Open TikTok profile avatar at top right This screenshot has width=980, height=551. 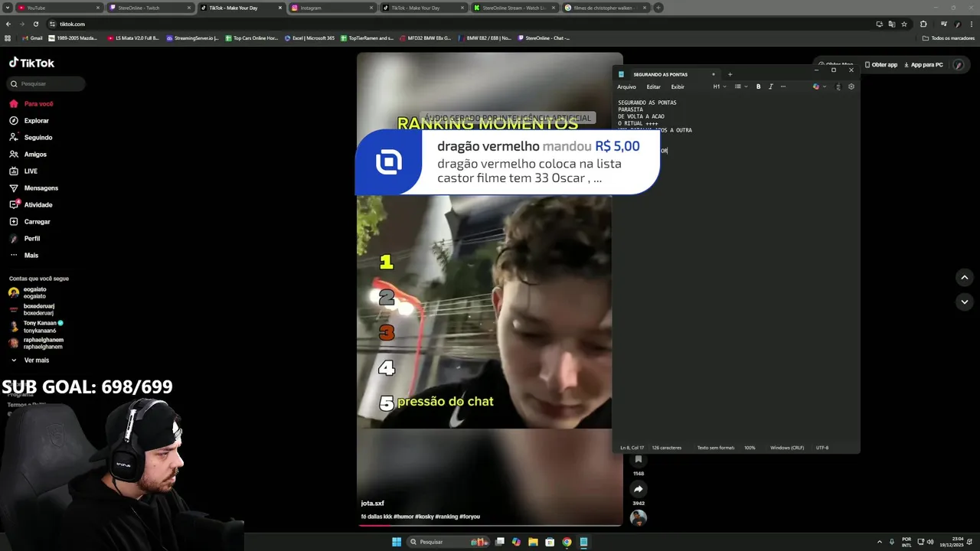click(x=959, y=65)
